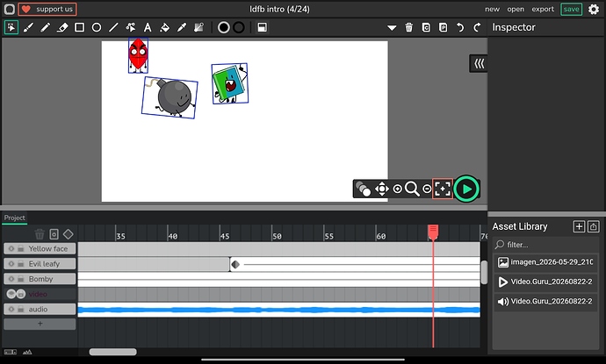This screenshot has width=606, height=364.
Task: Upload an asset to the library
Action: click(x=593, y=226)
